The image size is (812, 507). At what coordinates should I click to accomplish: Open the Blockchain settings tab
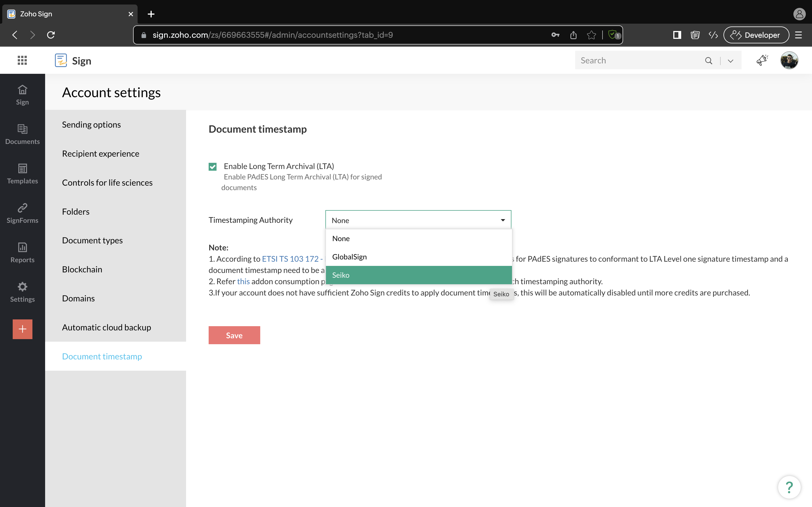click(x=82, y=269)
